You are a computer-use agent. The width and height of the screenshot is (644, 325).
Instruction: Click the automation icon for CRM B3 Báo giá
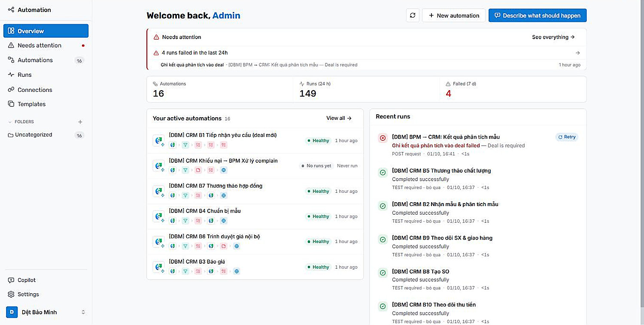tap(158, 267)
